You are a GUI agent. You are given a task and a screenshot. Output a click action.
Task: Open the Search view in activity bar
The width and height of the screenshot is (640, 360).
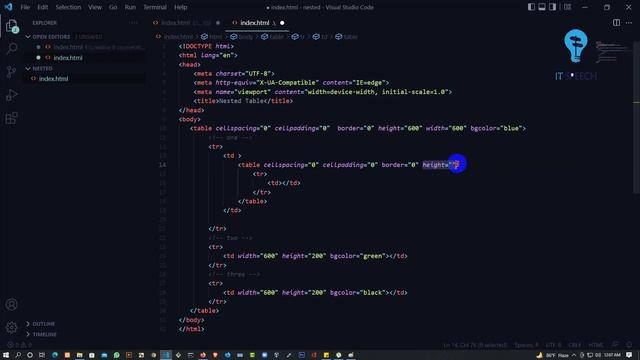(11, 49)
